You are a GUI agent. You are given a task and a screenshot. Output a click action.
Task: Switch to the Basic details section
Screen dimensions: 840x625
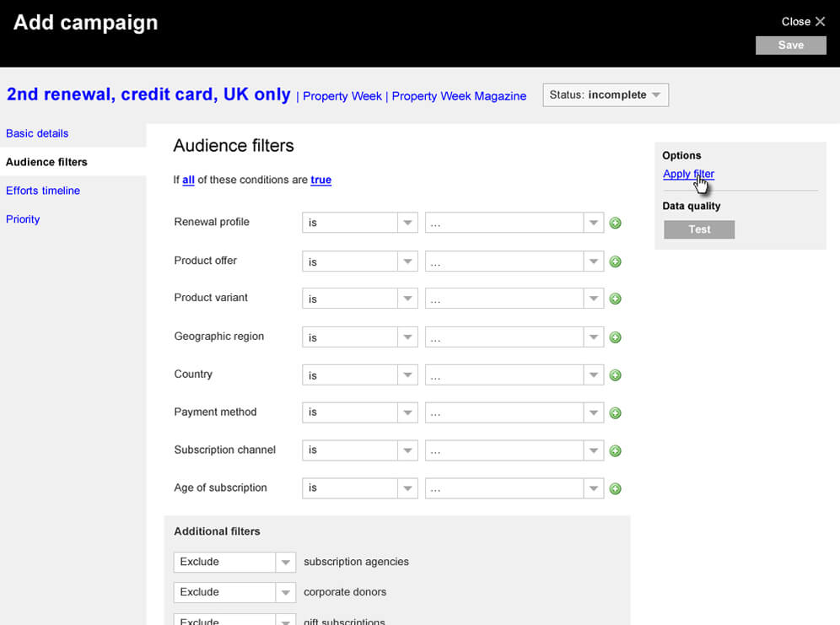point(37,133)
